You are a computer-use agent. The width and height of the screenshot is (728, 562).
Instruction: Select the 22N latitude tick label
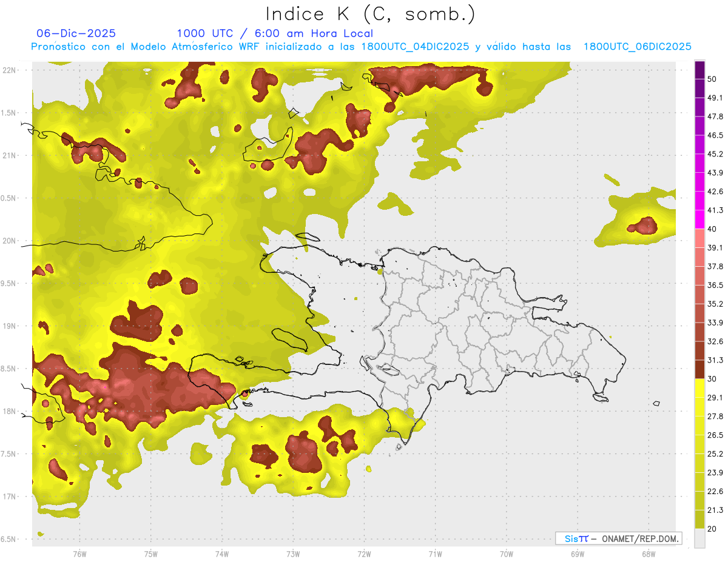(10, 70)
